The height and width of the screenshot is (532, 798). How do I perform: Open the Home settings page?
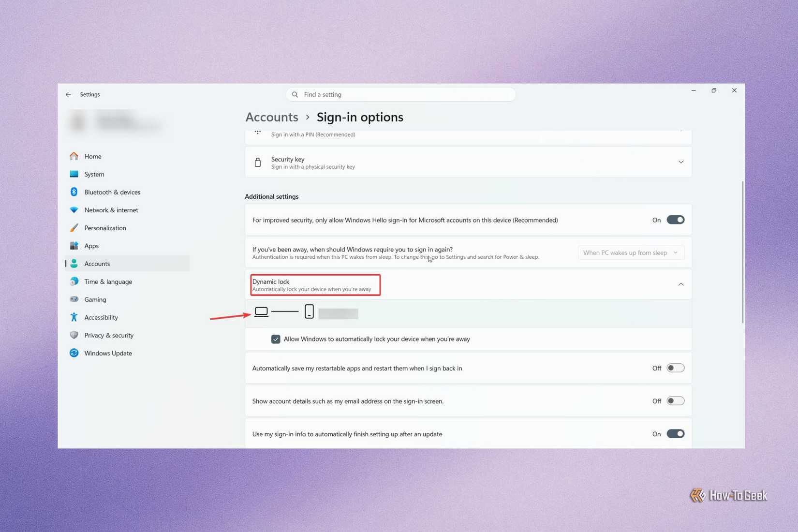[x=128, y=156]
